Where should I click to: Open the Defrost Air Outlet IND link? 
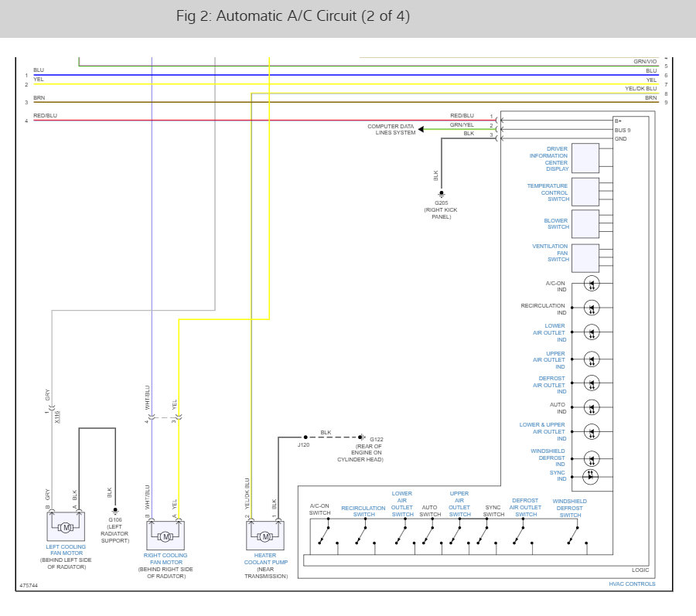point(550,385)
